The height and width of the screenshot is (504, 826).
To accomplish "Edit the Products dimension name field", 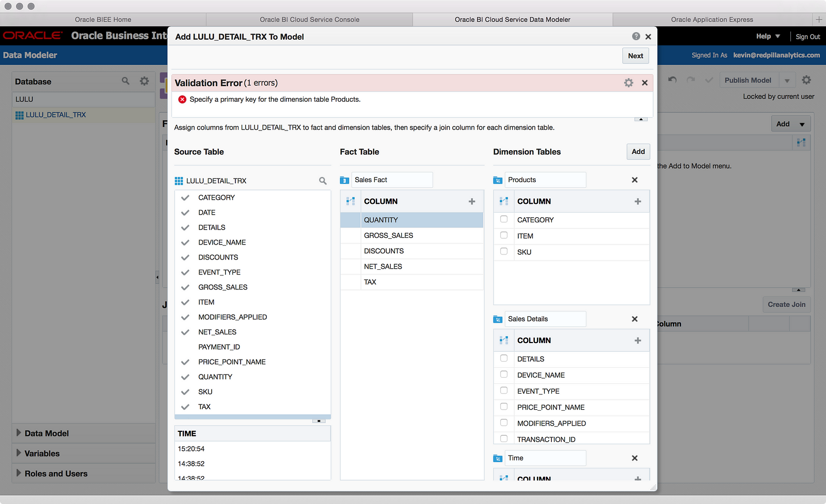I will tap(545, 180).
